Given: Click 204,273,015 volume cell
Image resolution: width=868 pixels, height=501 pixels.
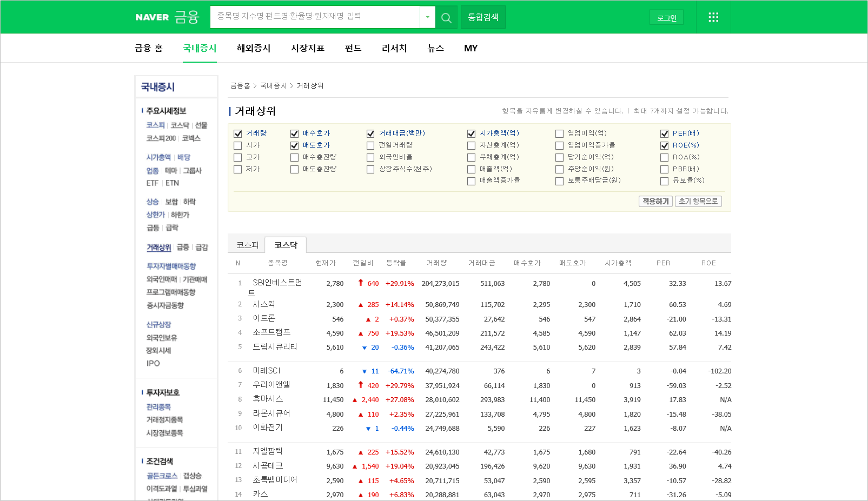Looking at the screenshot, I should click(440, 283).
